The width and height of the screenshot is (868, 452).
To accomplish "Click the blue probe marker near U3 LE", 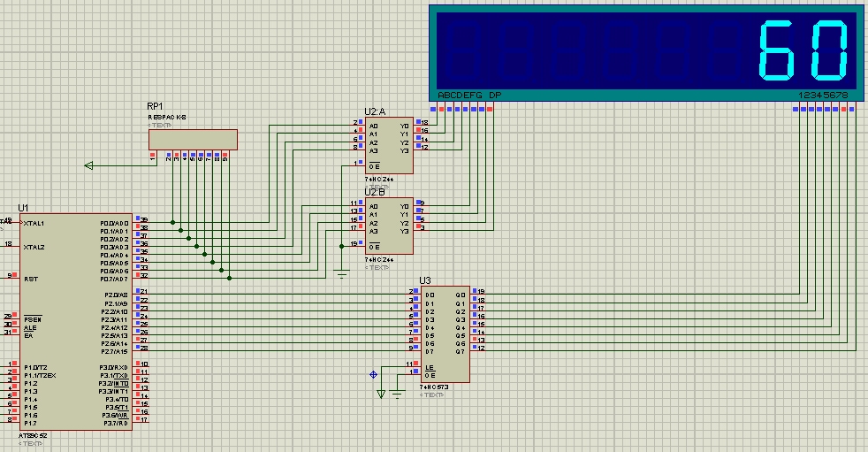I will pos(373,373).
